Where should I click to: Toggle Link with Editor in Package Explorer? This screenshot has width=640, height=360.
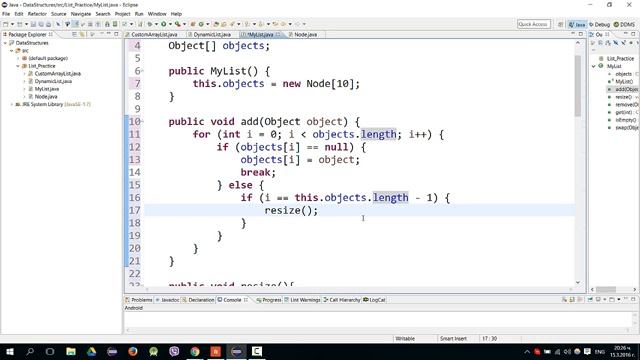82,35
